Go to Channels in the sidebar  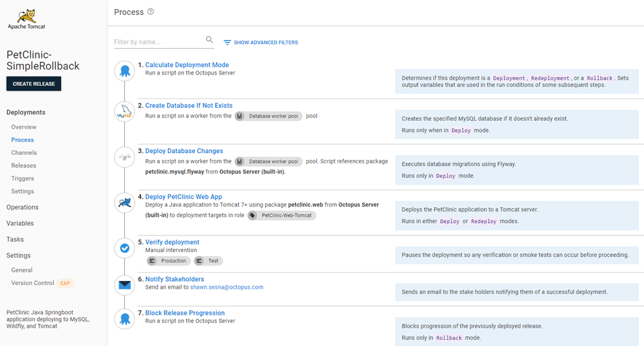pyautogui.click(x=24, y=153)
